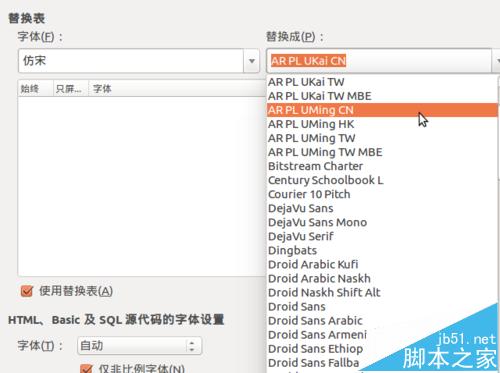The image size is (500, 373).
Task: Toggle the 仅非比例字体 checkbox
Action: (86, 369)
